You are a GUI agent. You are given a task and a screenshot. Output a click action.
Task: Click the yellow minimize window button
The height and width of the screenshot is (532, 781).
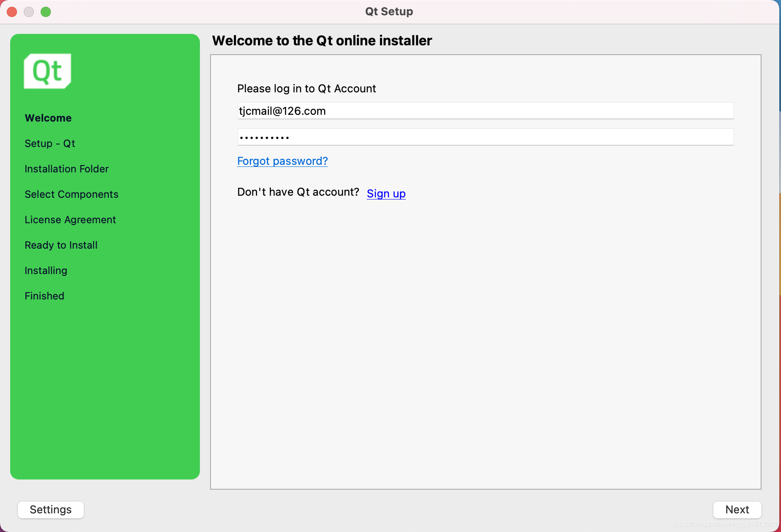click(29, 11)
